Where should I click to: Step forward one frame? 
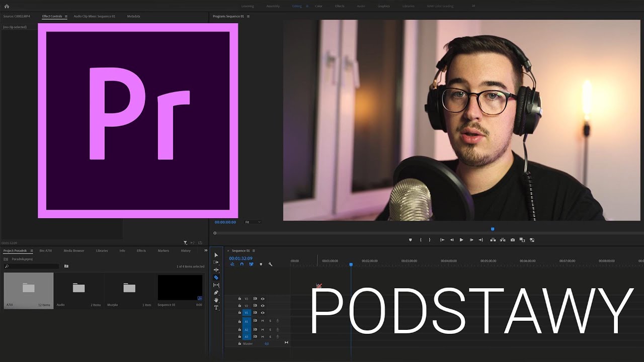pyautogui.click(x=471, y=240)
